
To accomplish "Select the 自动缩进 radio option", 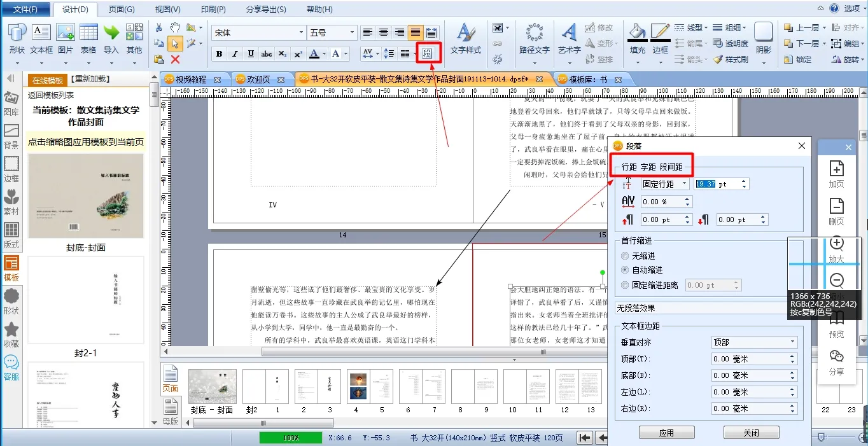I will pos(625,270).
